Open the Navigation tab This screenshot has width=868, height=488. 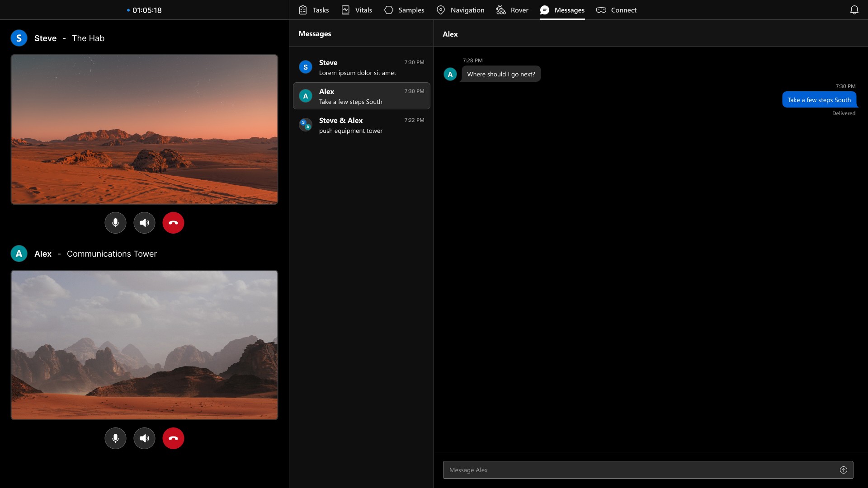tap(460, 10)
